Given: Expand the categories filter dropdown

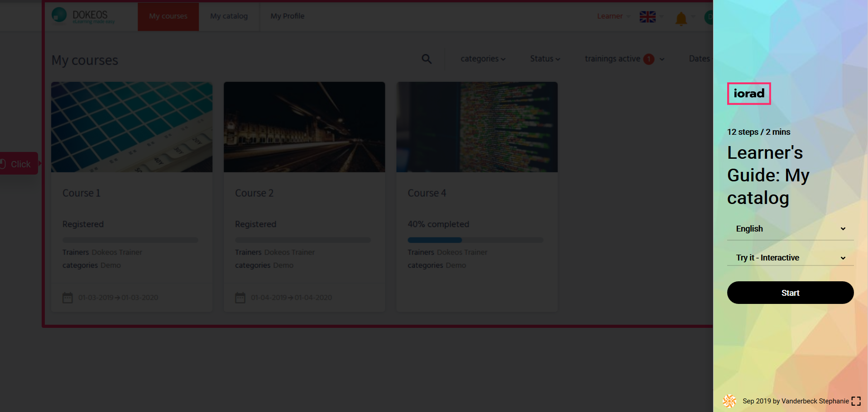Looking at the screenshot, I should click(x=483, y=59).
